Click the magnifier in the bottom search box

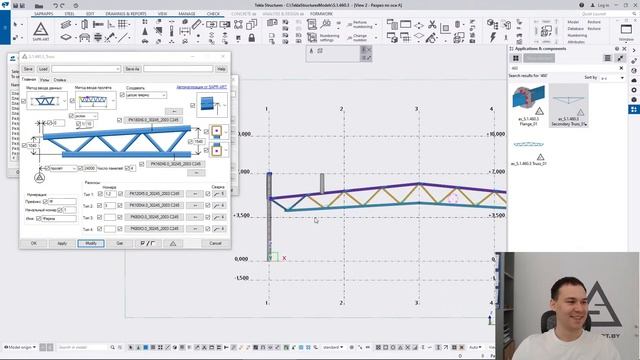click(113, 347)
